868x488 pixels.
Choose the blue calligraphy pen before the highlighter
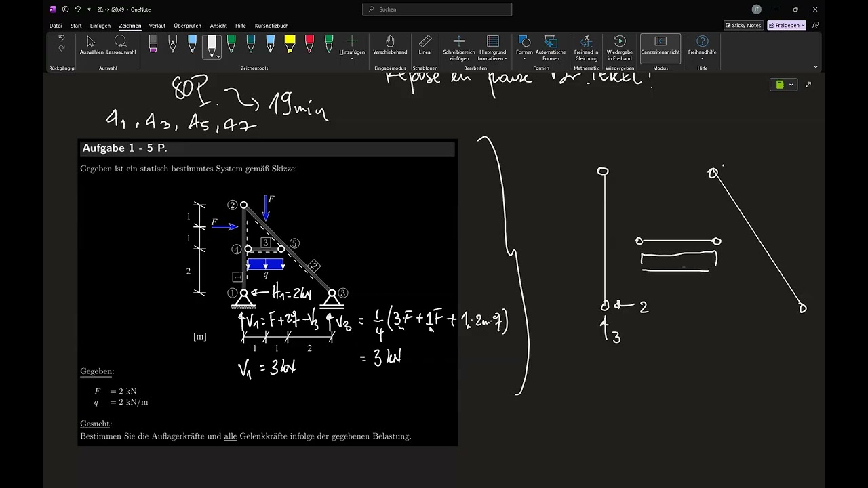(x=271, y=45)
